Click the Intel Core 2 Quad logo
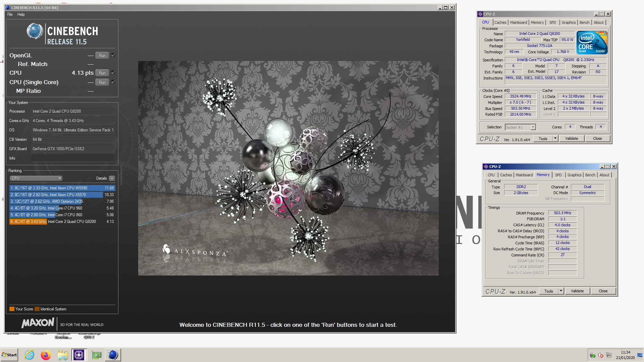Viewport: 644px width, 362px height. tap(592, 43)
